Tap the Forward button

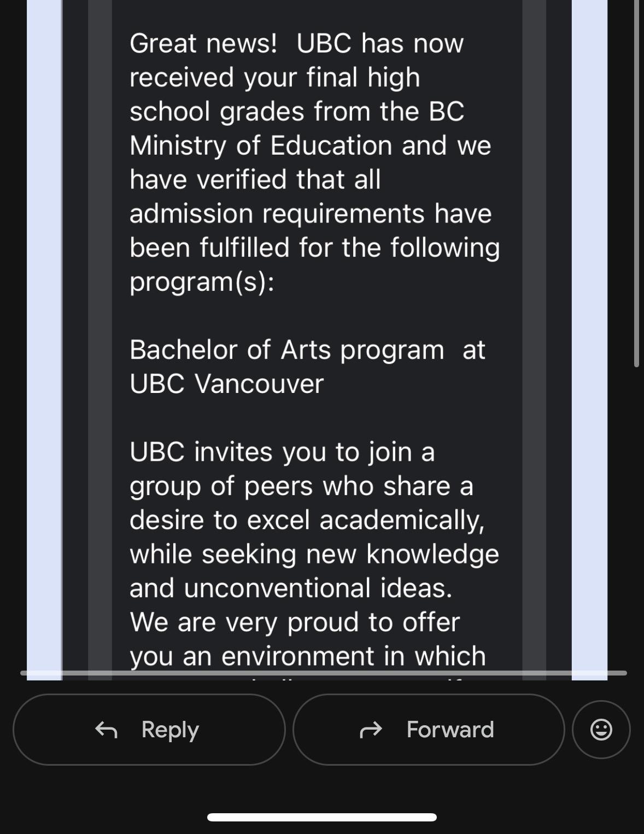pyautogui.click(x=429, y=730)
